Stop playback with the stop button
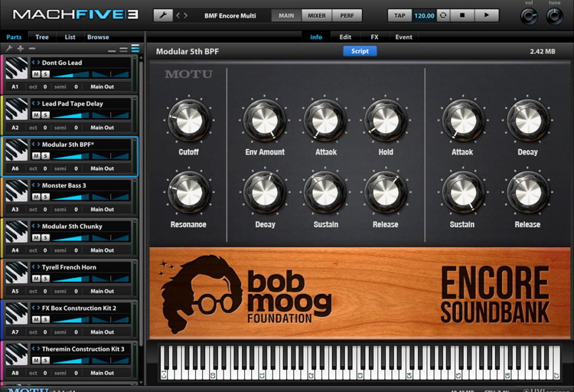The image size is (574, 392). (x=462, y=15)
